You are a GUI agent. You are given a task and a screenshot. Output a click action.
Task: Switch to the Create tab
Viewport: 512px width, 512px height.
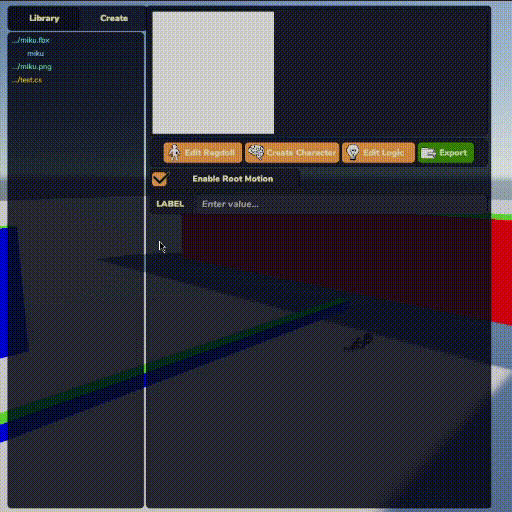[114, 18]
